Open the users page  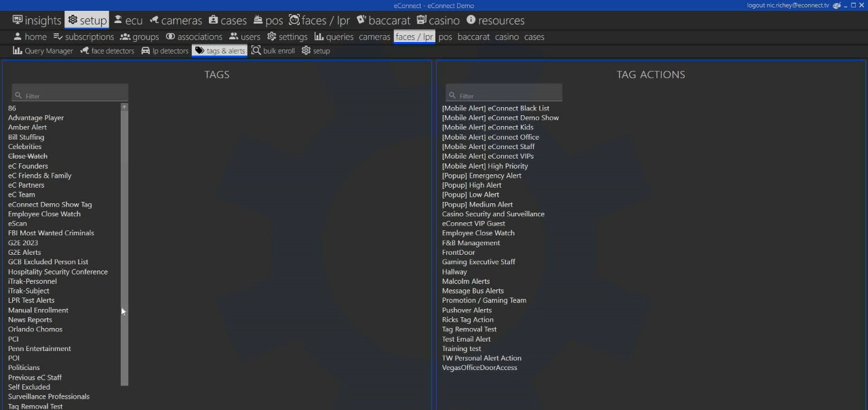tap(245, 37)
